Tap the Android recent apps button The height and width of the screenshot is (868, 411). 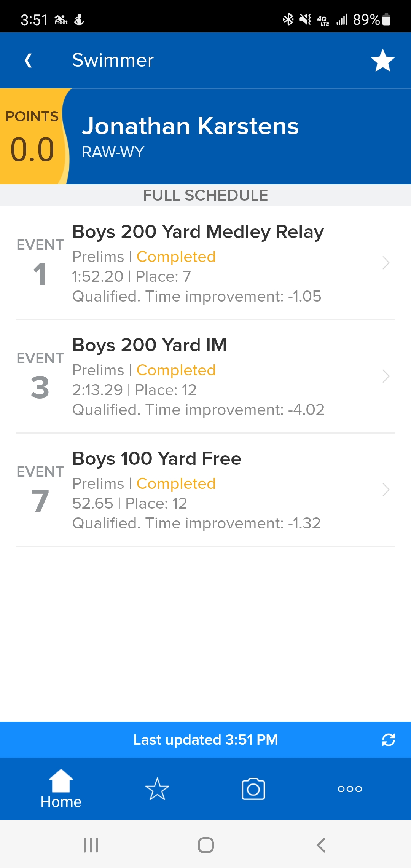91,845
